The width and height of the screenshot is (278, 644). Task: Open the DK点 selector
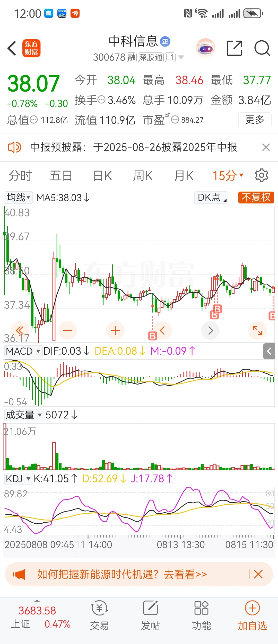(x=211, y=198)
